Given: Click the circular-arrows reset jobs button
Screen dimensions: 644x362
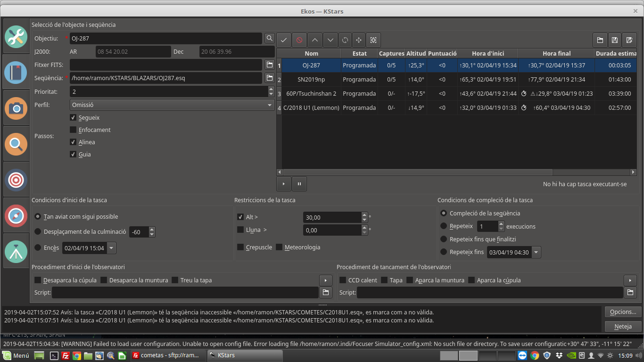Looking at the screenshot, I should (346, 40).
